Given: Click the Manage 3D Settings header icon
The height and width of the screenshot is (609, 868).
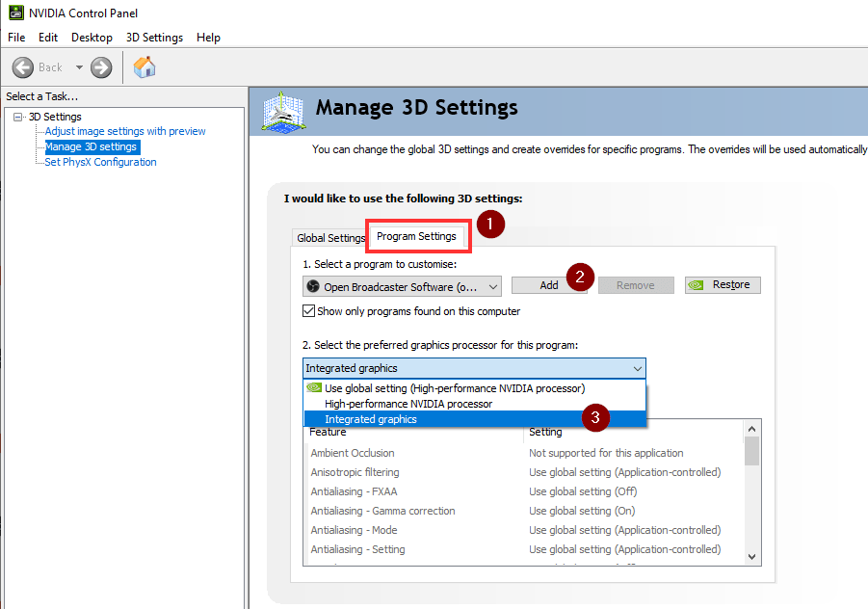Looking at the screenshot, I should (284, 113).
